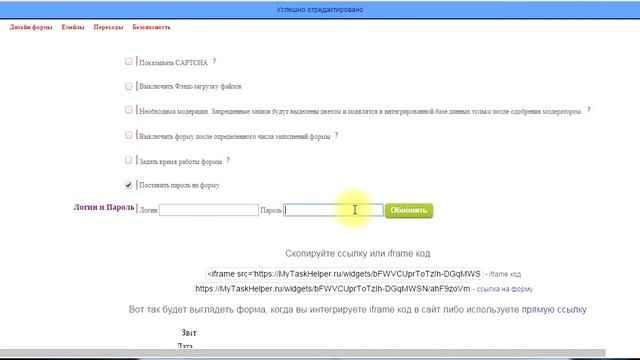Click the Скопируйте ссылку или iframe код heading

[358, 253]
